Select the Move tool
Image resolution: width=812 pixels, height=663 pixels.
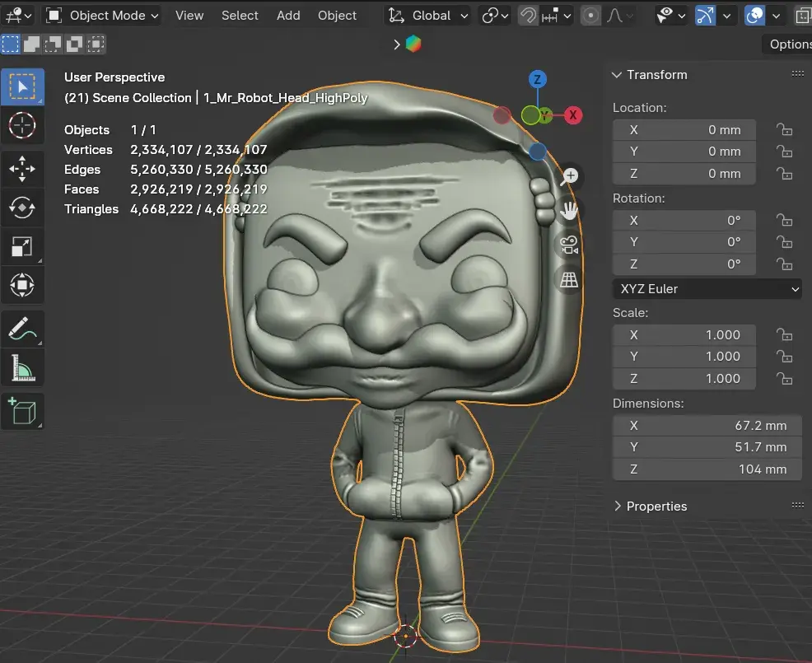coord(22,169)
